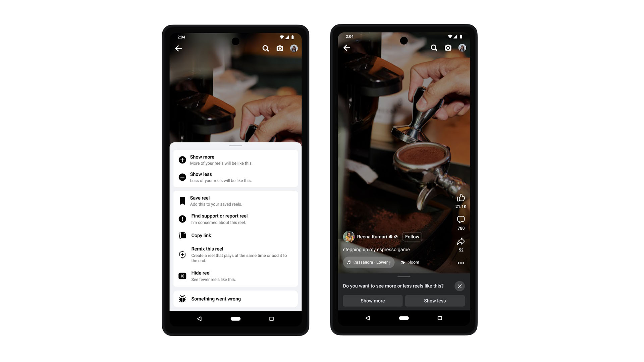The width and height of the screenshot is (644, 362).
Task: Toggle Follow for Reena Kumari's profile
Action: click(412, 236)
